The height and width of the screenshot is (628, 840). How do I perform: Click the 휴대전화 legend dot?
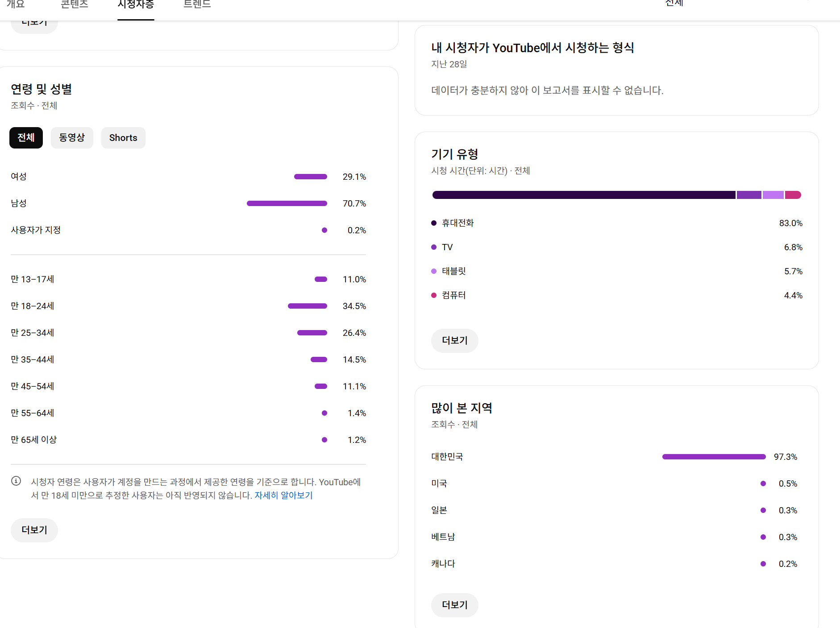click(434, 223)
